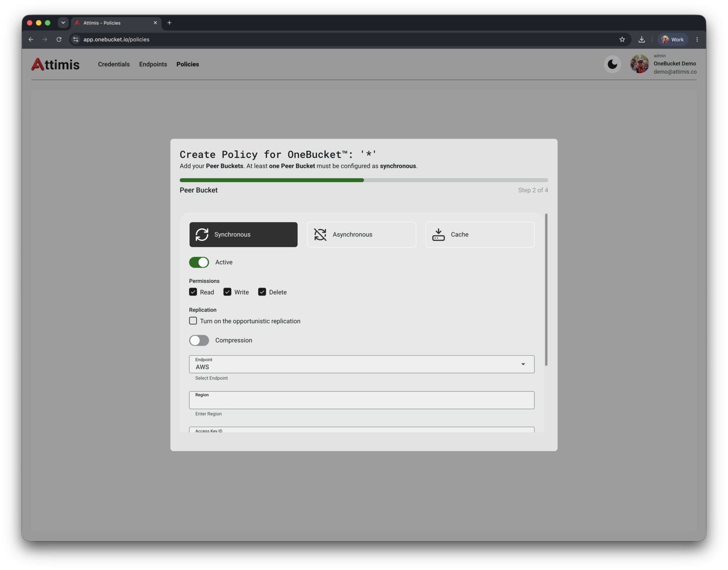Go to Endpoints
728x570 pixels.
coord(153,64)
